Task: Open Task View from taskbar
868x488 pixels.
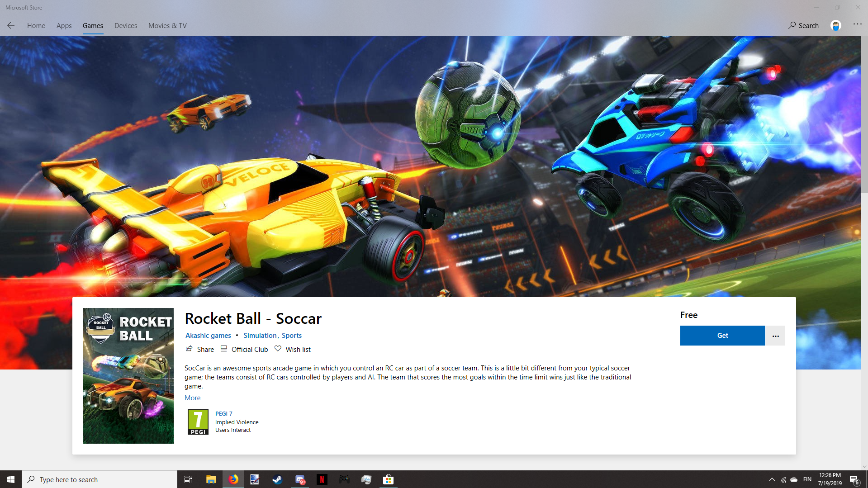Action: pos(188,479)
